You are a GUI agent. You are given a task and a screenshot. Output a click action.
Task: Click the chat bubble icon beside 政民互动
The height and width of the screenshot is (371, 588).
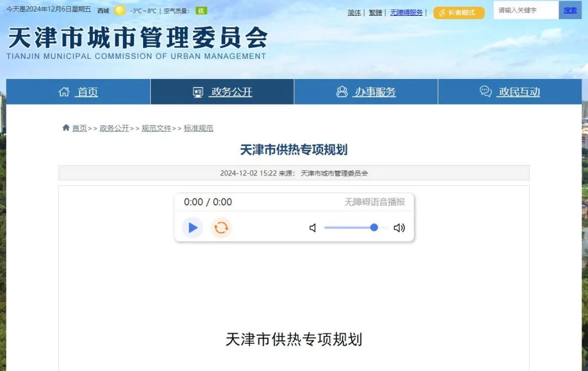pos(485,92)
